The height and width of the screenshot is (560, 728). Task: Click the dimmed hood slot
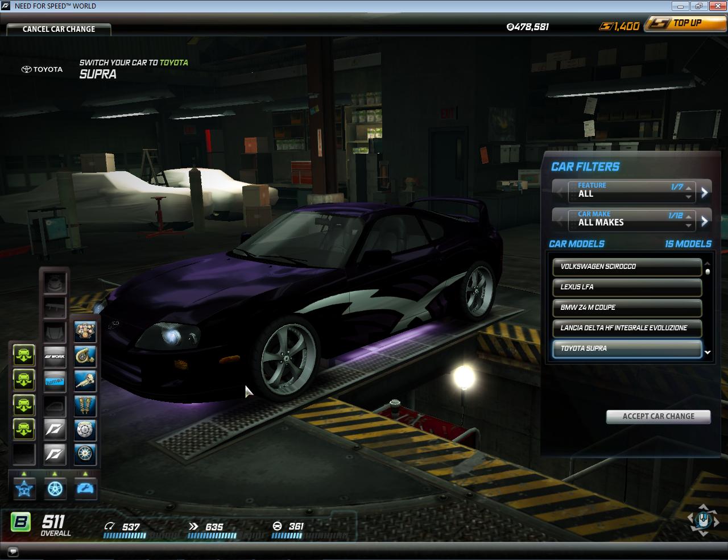55,331
